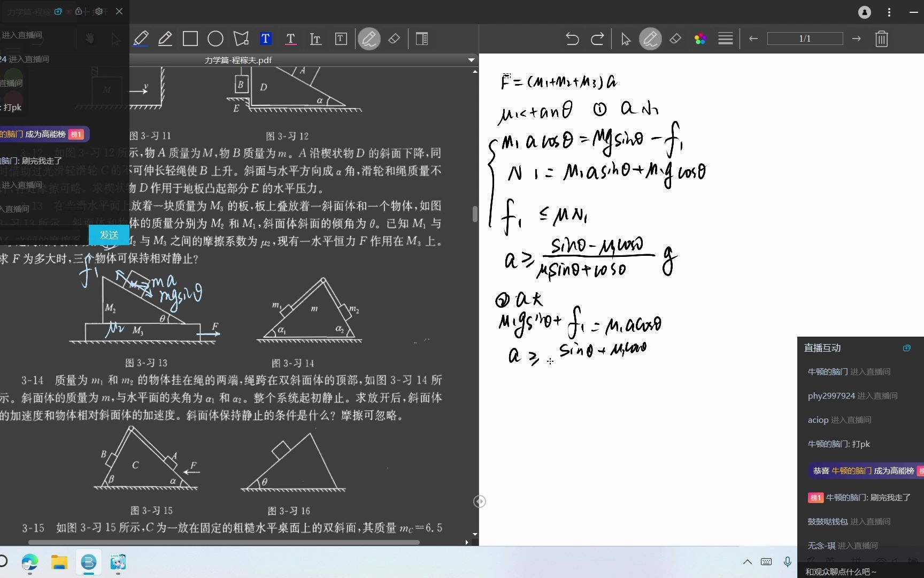924x578 pixels.
Task: Open the stroke thickness options
Action: coord(726,39)
